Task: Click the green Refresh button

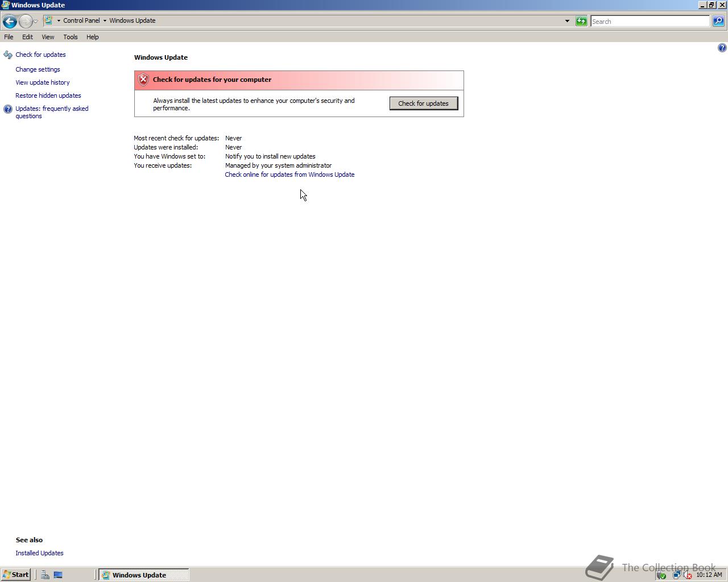Action: (581, 21)
